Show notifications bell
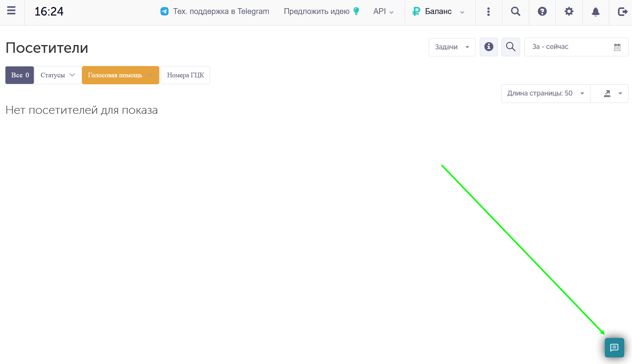 click(595, 12)
